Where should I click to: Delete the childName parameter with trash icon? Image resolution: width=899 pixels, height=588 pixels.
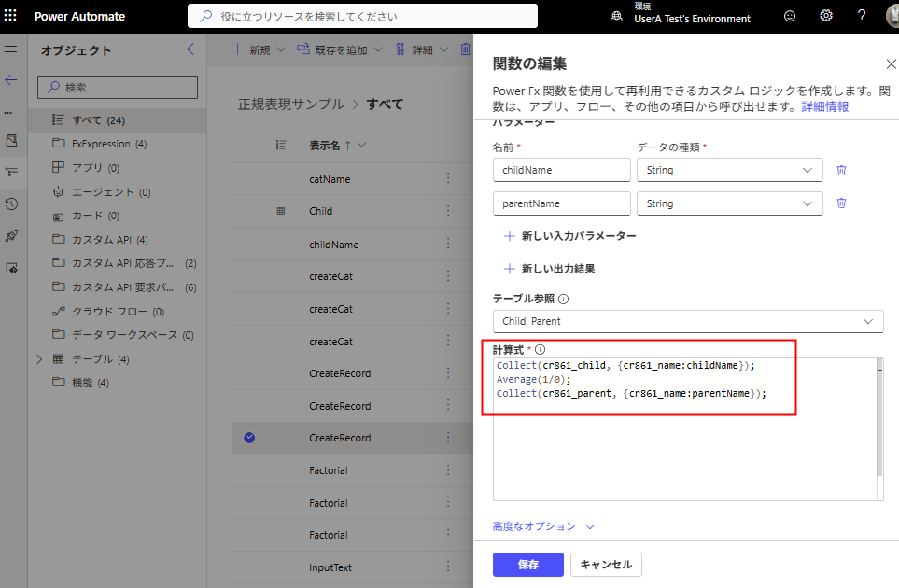[x=841, y=170]
